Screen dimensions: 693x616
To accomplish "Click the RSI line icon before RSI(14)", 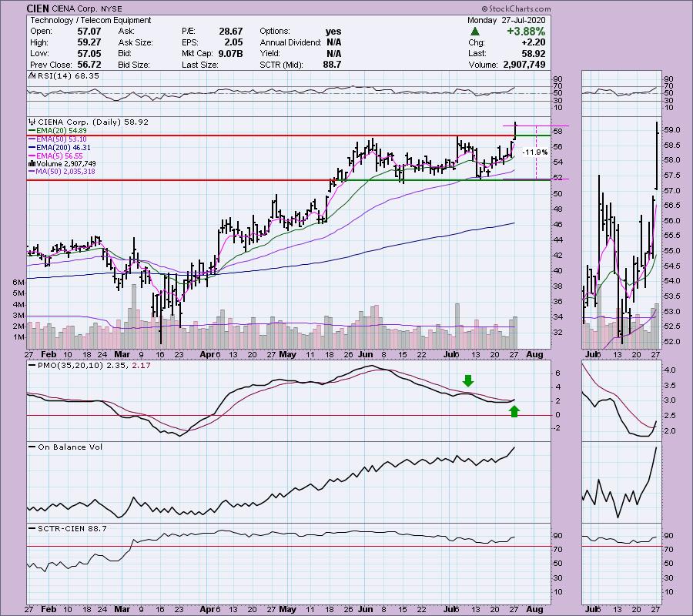I will pyautogui.click(x=32, y=76).
